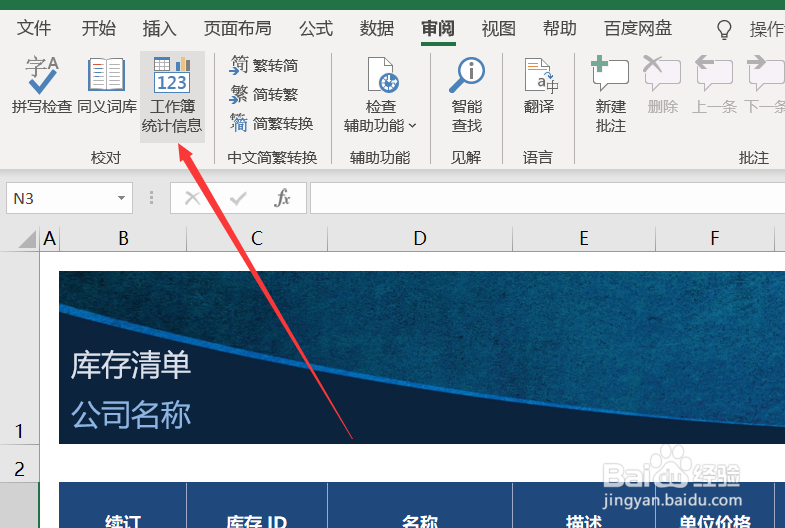Click the formula bar confirm checkmark
Image resolution: width=785 pixels, height=528 pixels.
pyautogui.click(x=238, y=199)
